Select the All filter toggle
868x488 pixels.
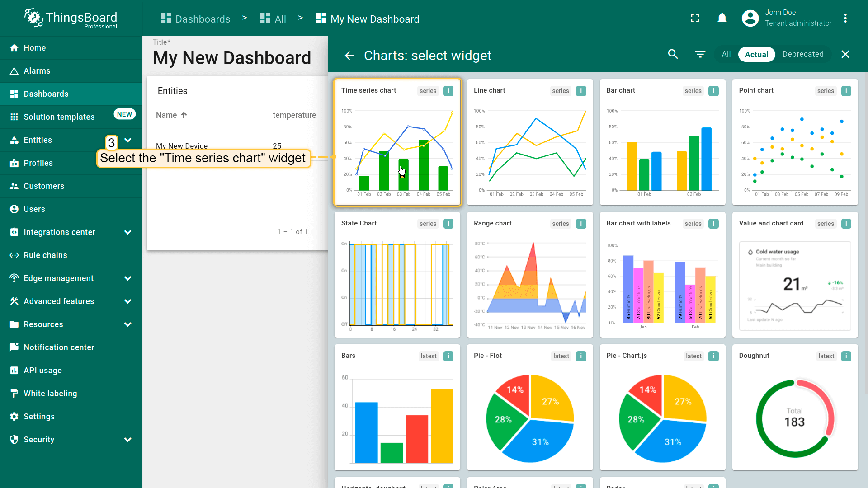pos(726,54)
